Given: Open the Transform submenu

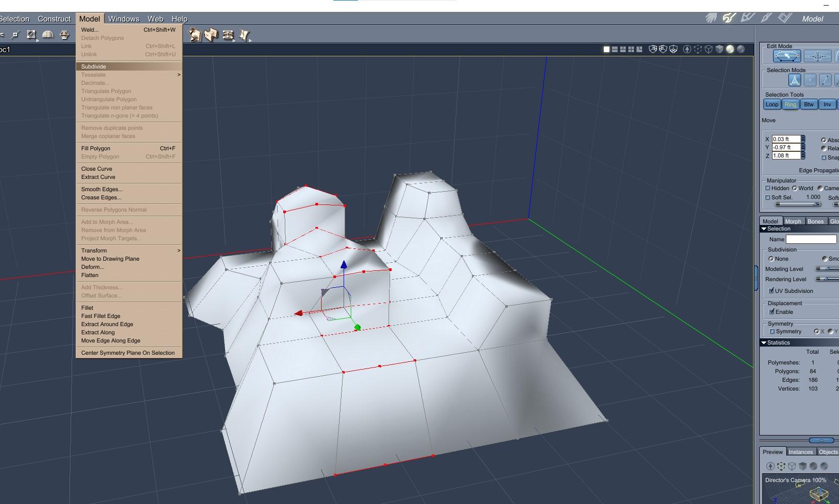Looking at the screenshot, I should 129,250.
